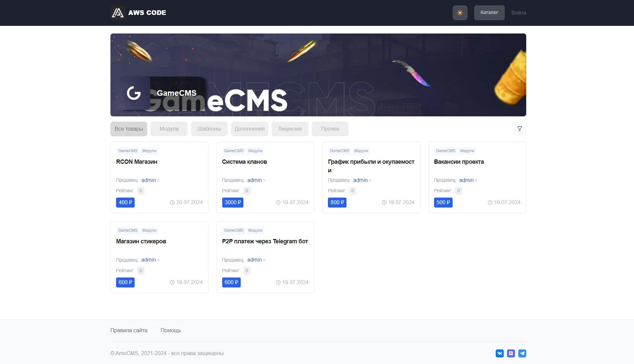Select the Все товары tab
This screenshot has height=364, width=634.
click(x=129, y=129)
